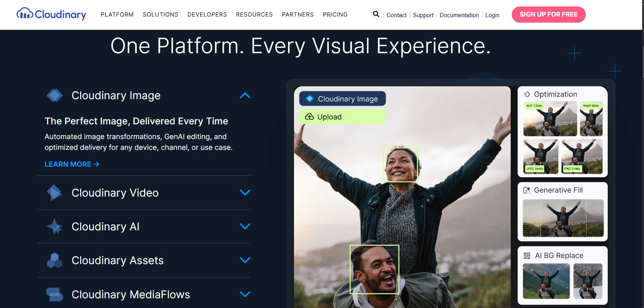Image resolution: width=644 pixels, height=308 pixels.
Task: Click the "Optimization" panel title
Action: click(556, 95)
